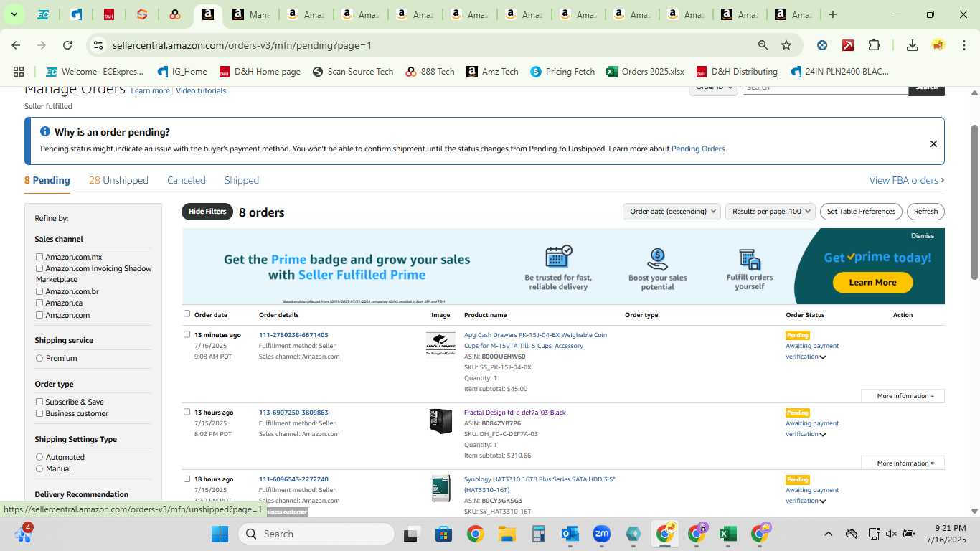Open Pricing Fetch bookmark
Screen dimensions: 980x551
pos(562,72)
